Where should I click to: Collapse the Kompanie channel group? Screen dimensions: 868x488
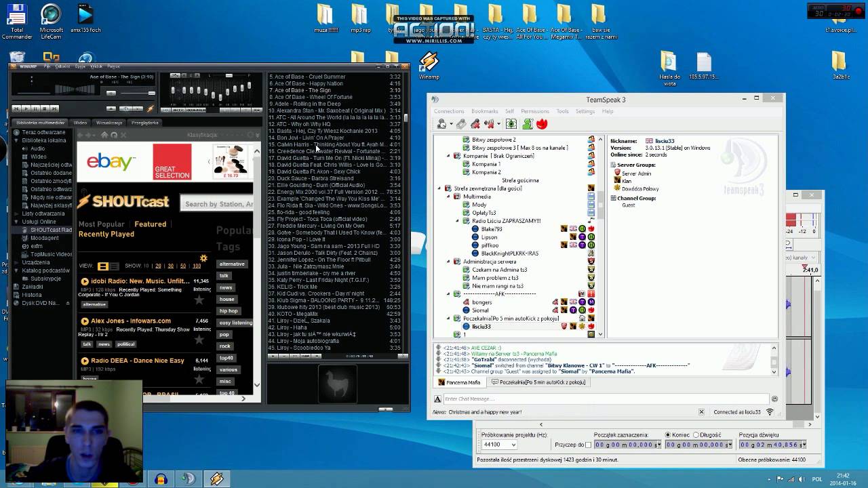448,156
